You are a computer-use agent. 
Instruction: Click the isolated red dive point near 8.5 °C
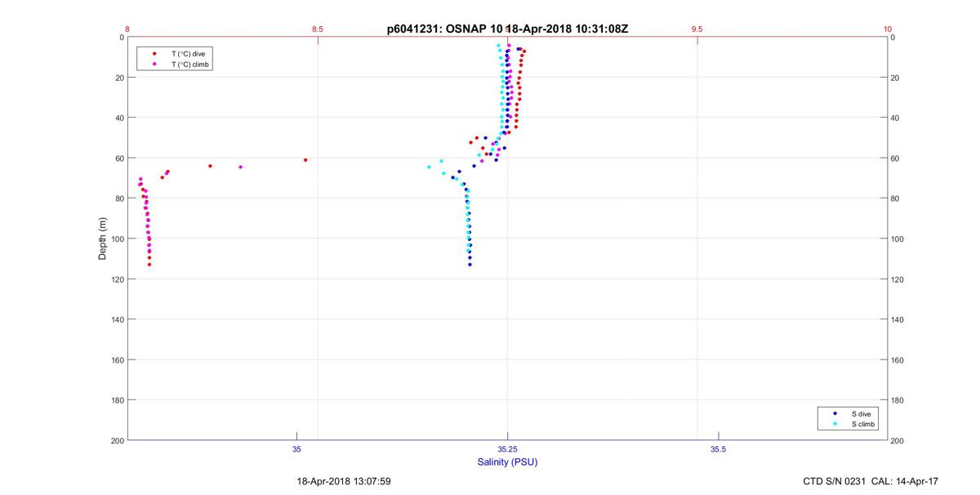[x=305, y=160]
